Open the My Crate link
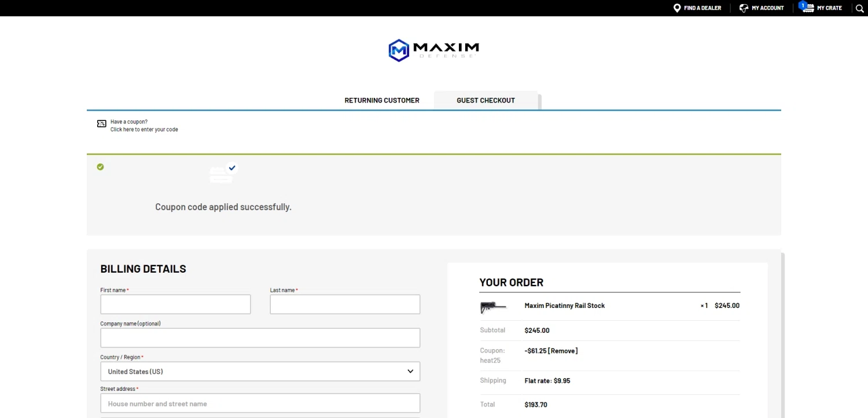Viewport: 868px width, 418px height. [829, 8]
